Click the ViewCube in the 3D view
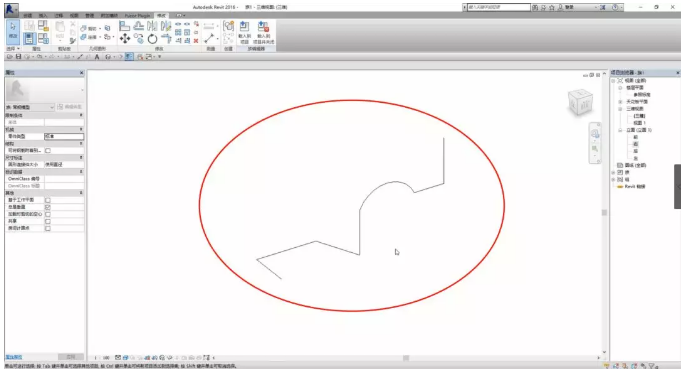 tap(580, 102)
